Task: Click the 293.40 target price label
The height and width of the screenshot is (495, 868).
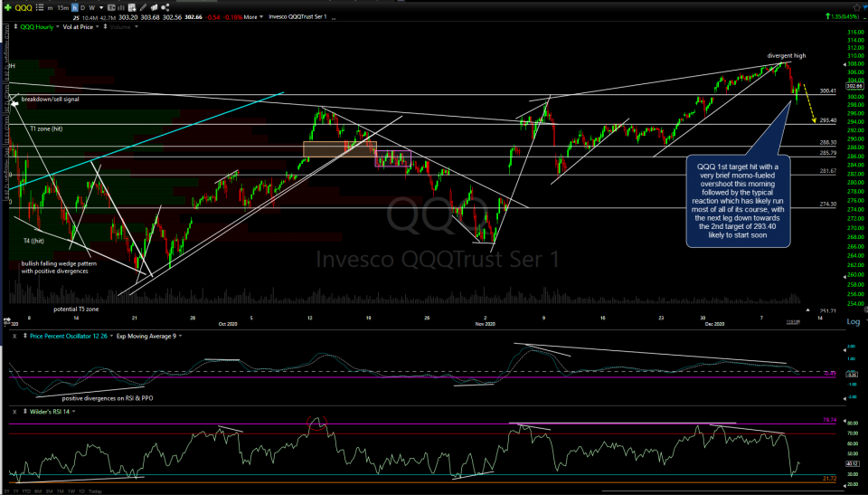Action: 828,120
